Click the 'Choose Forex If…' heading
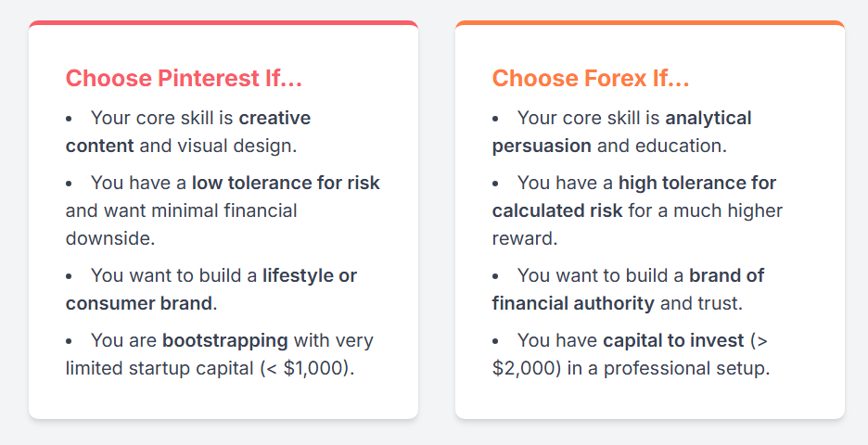The image size is (868, 445). (x=591, y=78)
